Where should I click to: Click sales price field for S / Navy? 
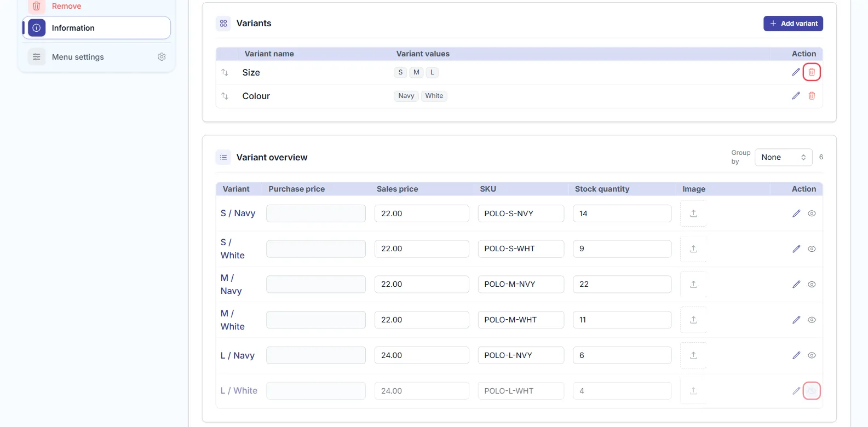point(422,214)
